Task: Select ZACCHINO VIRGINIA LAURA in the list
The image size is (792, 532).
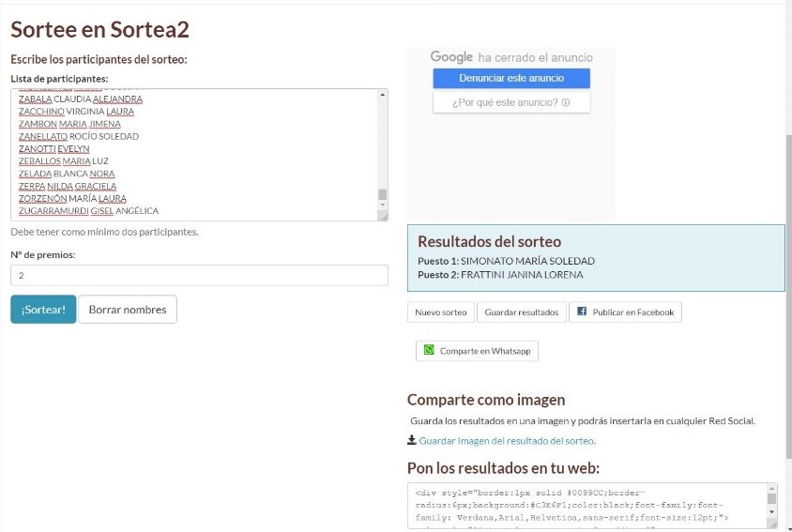Action: [x=76, y=111]
